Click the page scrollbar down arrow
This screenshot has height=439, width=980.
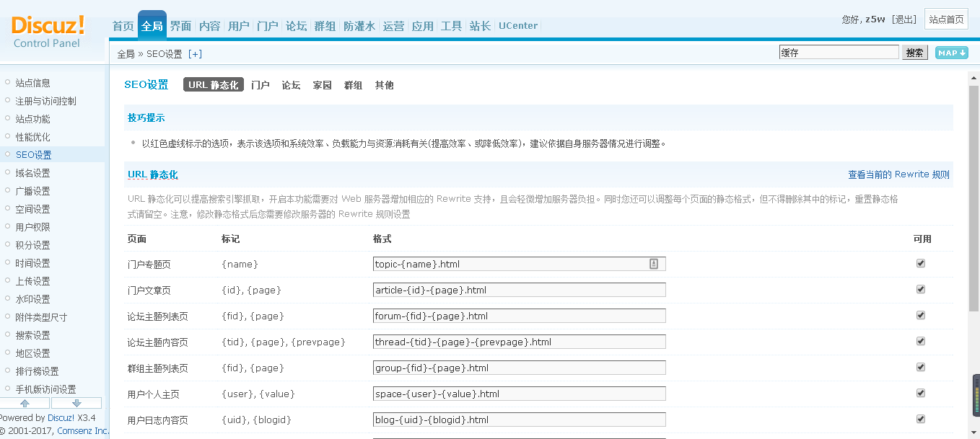coord(974,433)
